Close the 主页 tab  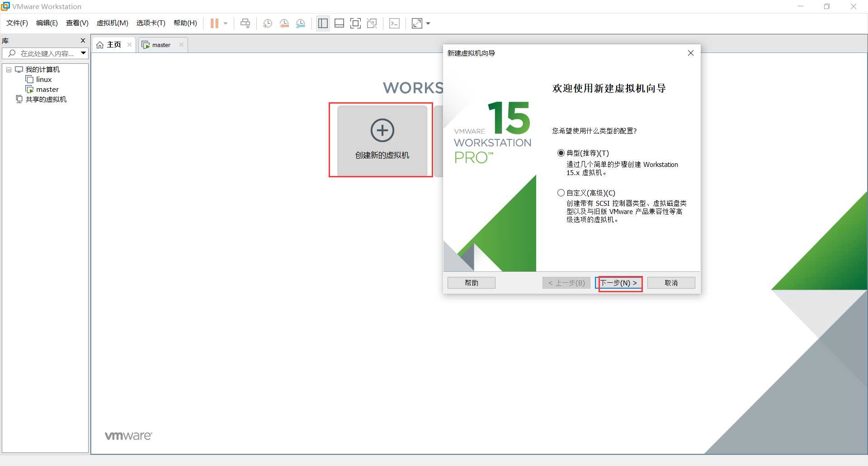pos(129,45)
